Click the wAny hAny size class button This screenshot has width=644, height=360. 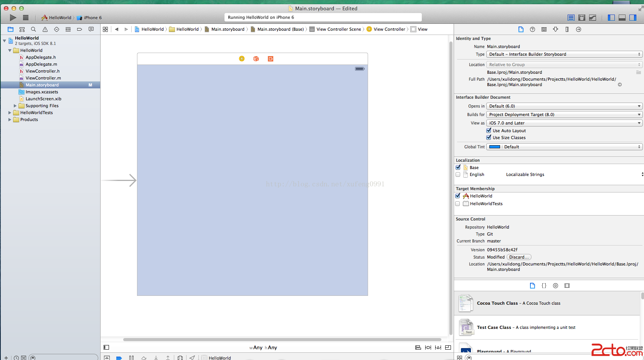263,347
